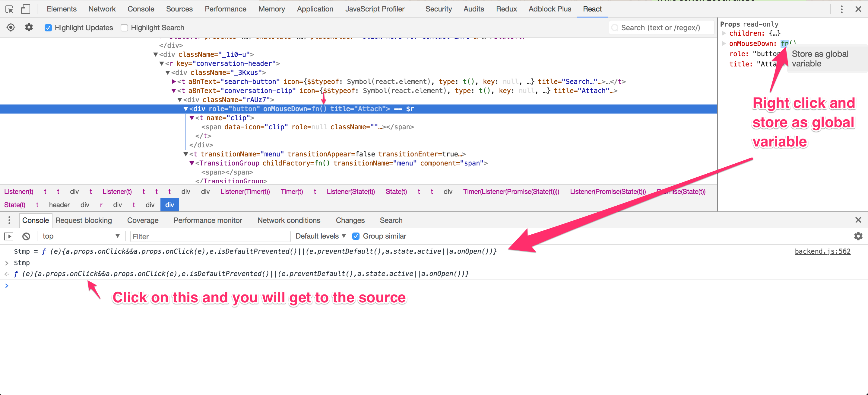Click the console Filter input field
This screenshot has width=868, height=395.
click(210, 236)
